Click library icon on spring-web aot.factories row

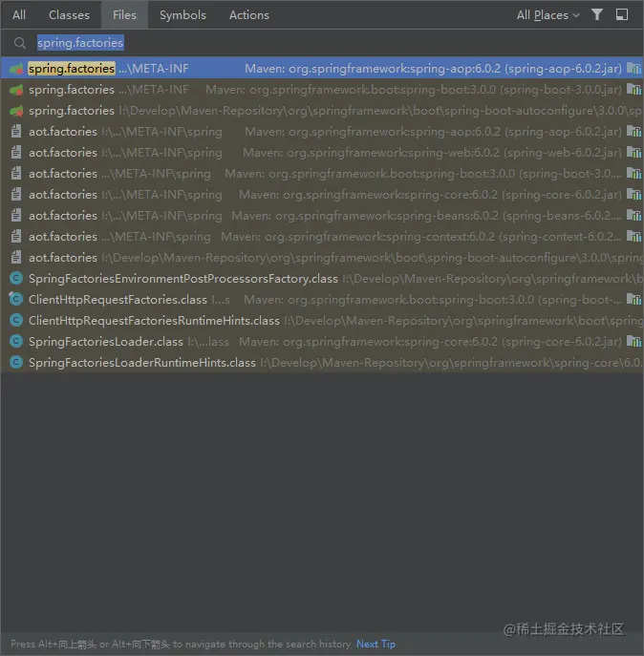point(633,152)
